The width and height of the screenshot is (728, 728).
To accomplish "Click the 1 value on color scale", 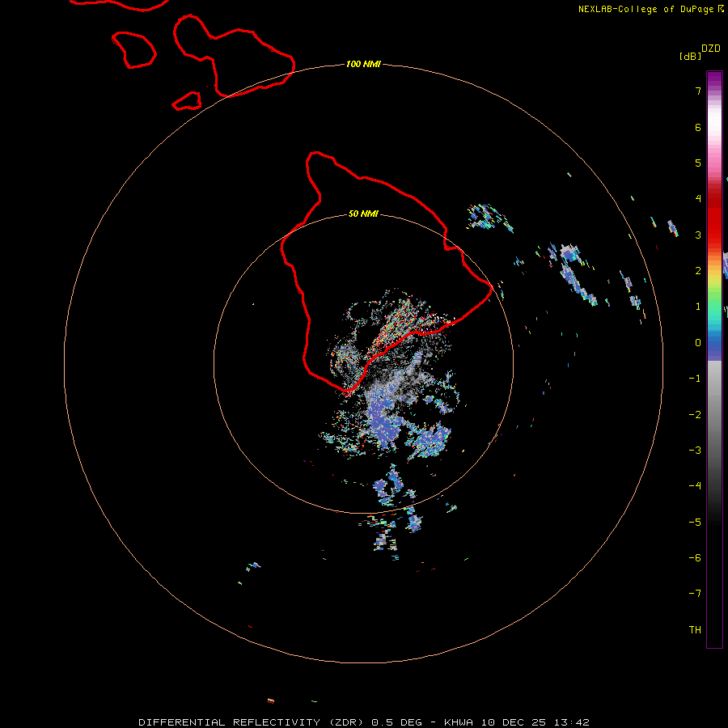I will (x=698, y=307).
